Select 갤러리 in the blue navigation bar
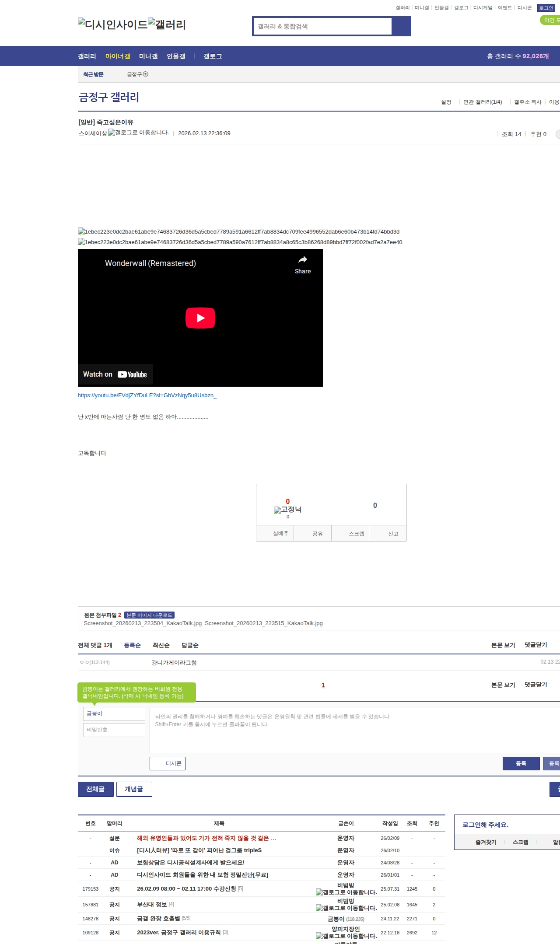Viewport: 560px width, 944px height. tap(87, 56)
